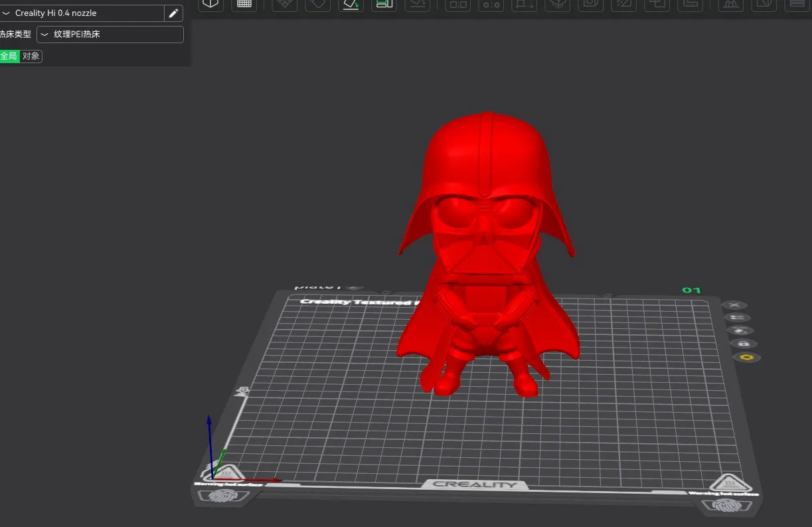Toggle the plate lock icon
The width and height of the screenshot is (812, 527).
744,344
